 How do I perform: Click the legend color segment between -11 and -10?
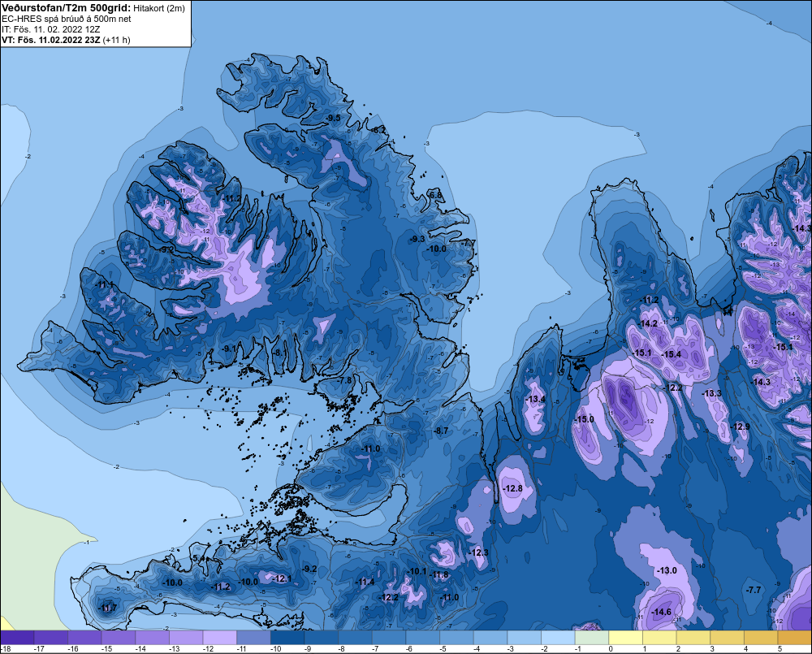coord(253,638)
